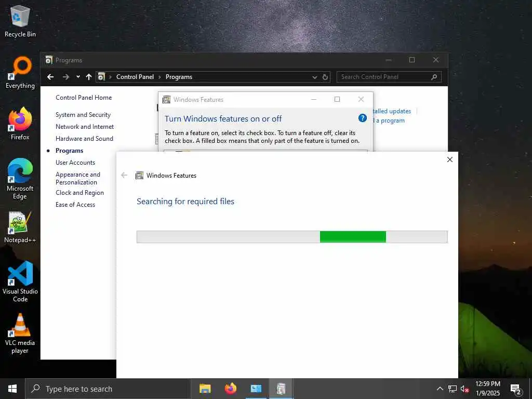Switch to Windows Features taskbar button
532x399 pixels.
tap(281, 389)
